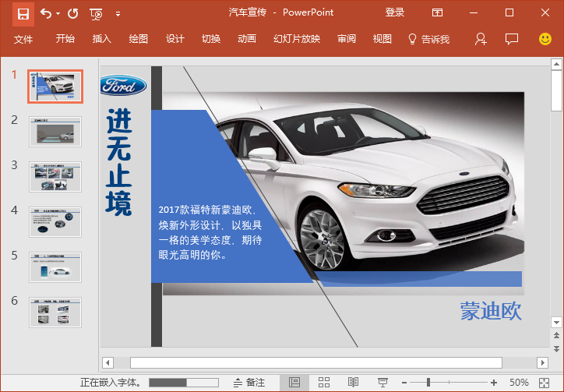
Task: Go to previous slide using double-up arrow
Action: [556, 335]
